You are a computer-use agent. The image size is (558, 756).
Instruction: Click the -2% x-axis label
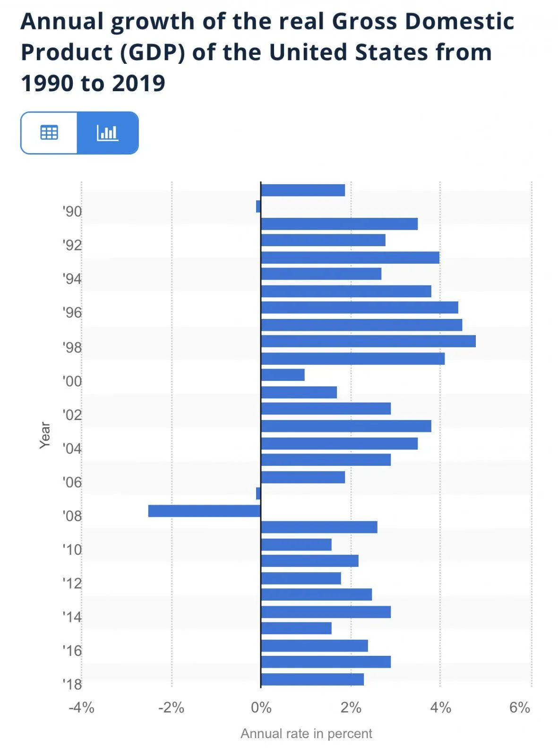171,707
